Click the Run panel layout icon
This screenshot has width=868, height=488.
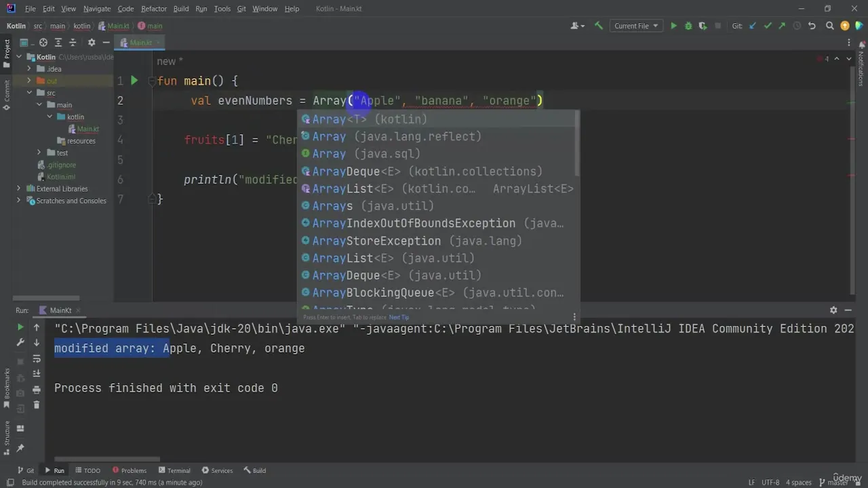20,428
